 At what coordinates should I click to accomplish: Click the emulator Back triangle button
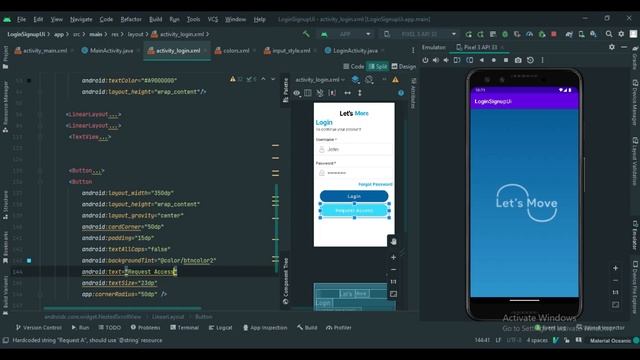[x=482, y=60]
